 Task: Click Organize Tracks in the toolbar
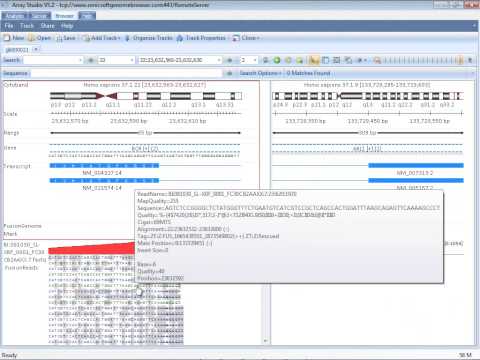point(149,38)
